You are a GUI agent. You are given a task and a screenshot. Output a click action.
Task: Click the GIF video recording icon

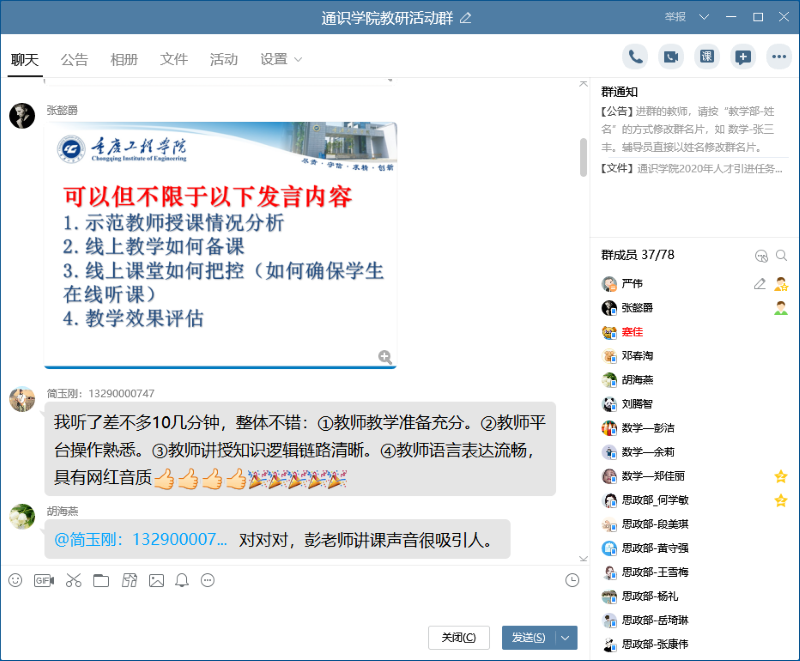point(43,580)
